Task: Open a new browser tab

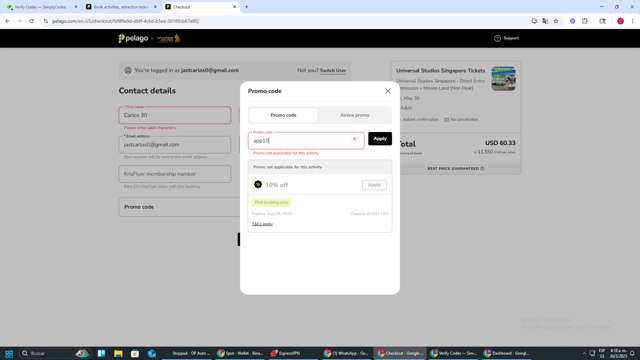Action: (x=247, y=7)
